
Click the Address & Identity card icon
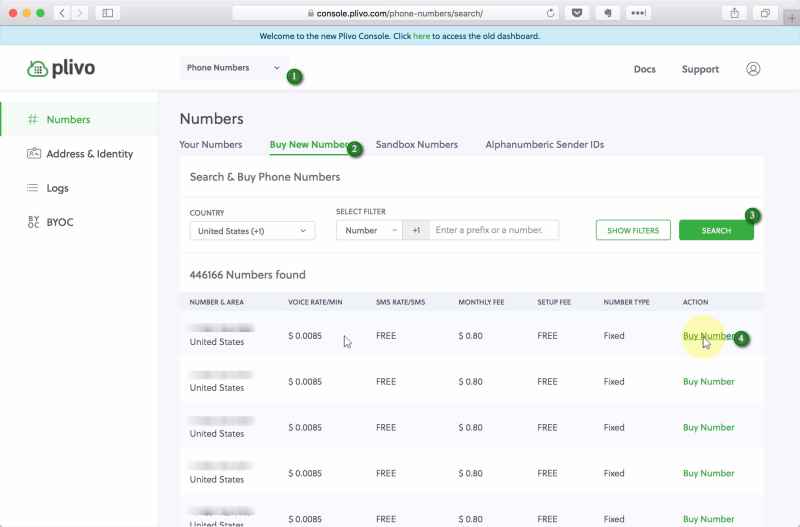(33, 154)
